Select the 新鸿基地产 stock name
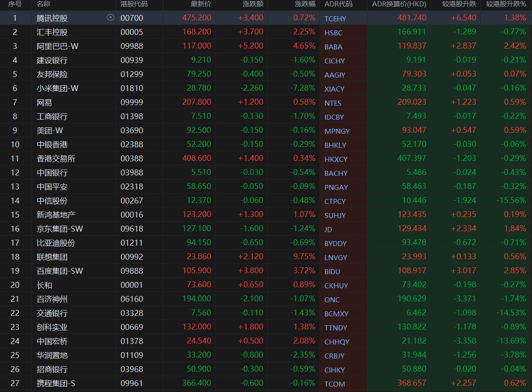 [x=56, y=215]
